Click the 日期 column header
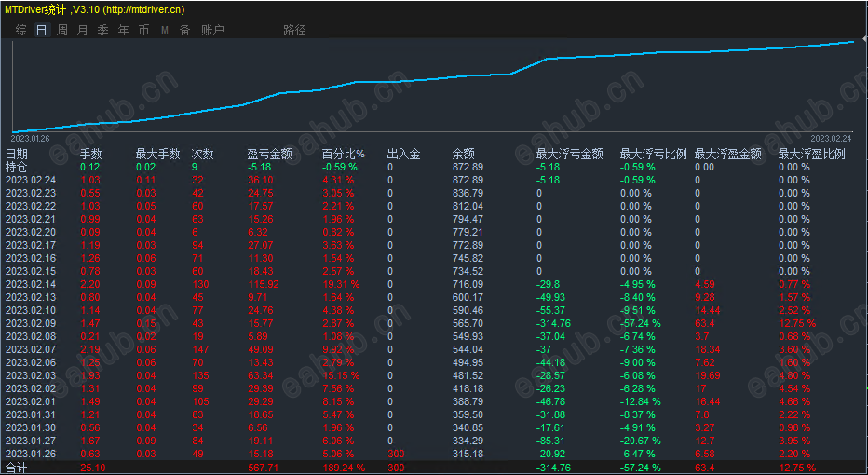The width and height of the screenshot is (868, 475). [17, 154]
